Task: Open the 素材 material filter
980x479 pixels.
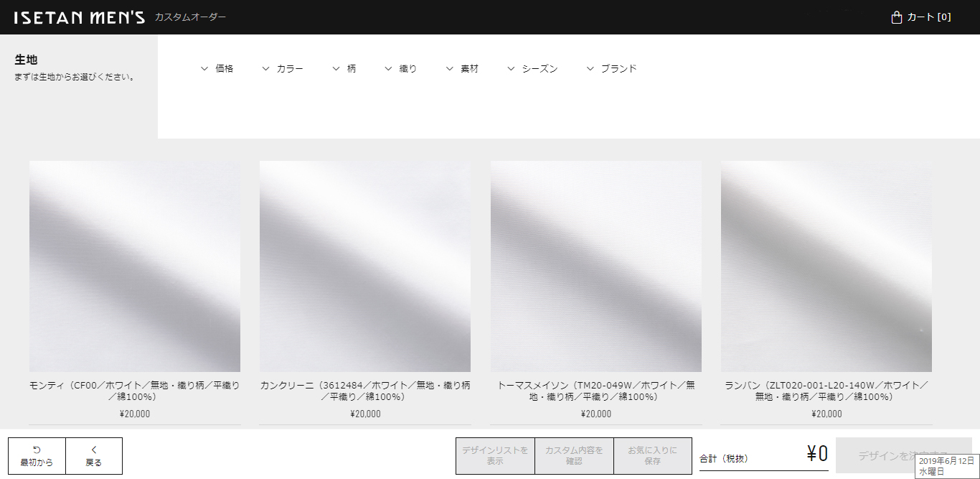Action: tap(462, 69)
